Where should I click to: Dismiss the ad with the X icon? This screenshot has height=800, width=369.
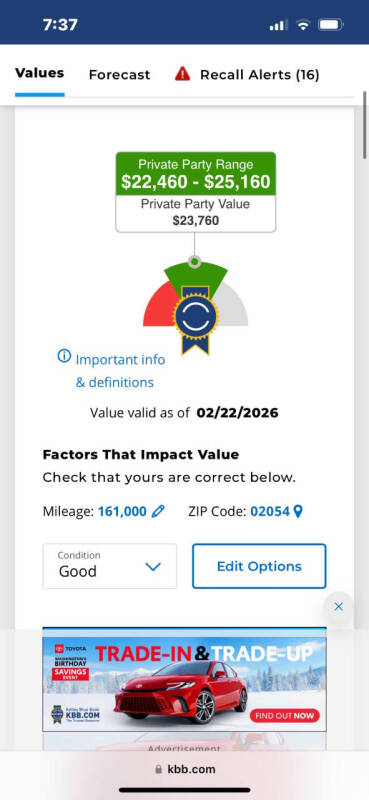click(338, 607)
